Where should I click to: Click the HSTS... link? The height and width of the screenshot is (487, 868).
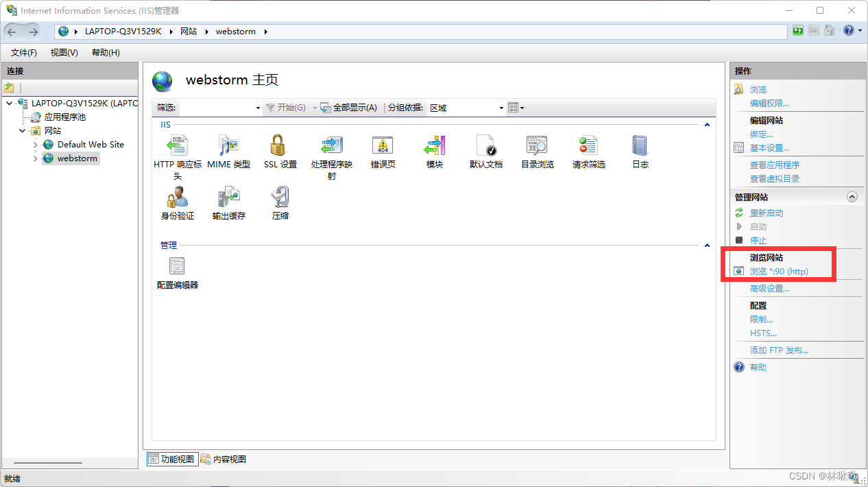(x=763, y=333)
